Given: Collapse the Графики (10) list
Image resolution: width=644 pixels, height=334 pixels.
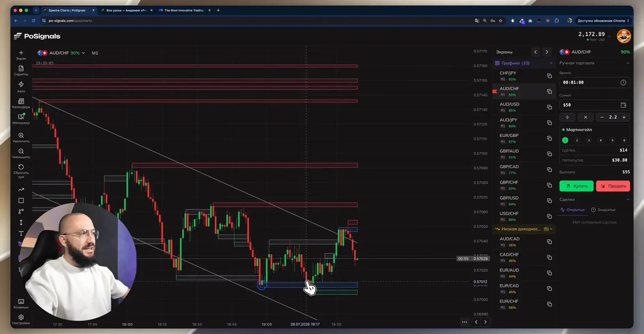Looking at the screenshot, I should pyautogui.click(x=551, y=63).
